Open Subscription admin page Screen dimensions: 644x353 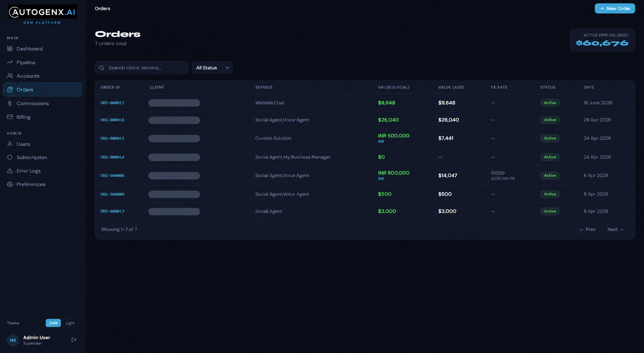[x=43, y=157]
